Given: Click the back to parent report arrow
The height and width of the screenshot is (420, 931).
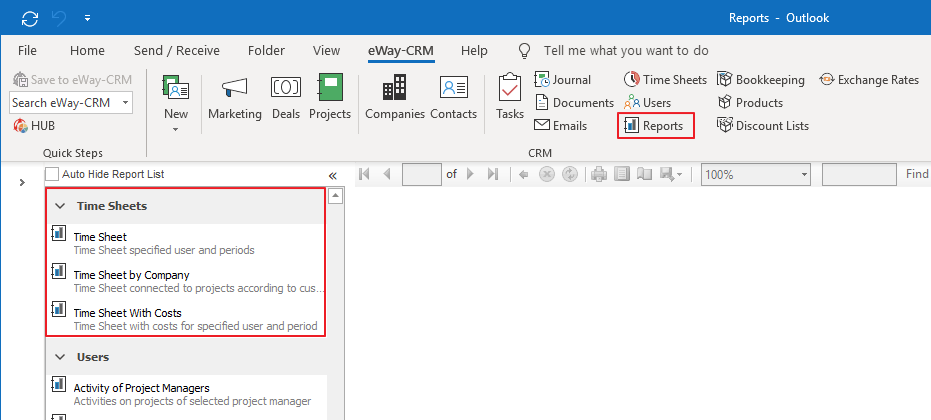Looking at the screenshot, I should point(524,174).
